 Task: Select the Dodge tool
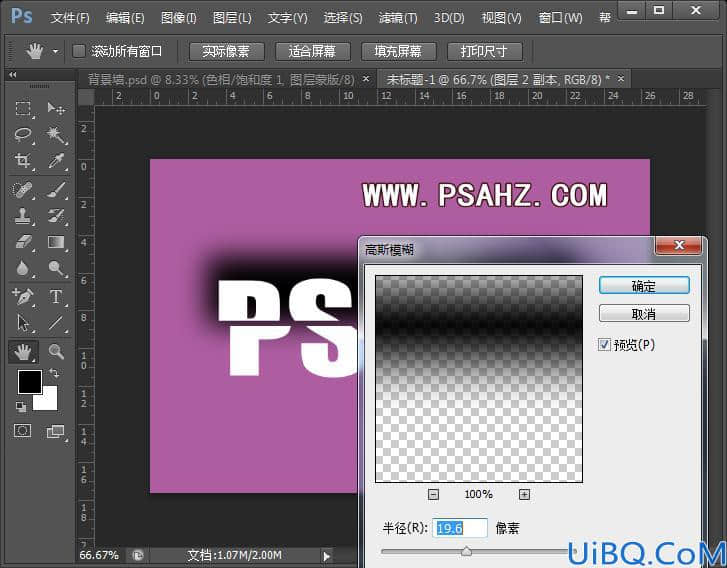(56, 268)
